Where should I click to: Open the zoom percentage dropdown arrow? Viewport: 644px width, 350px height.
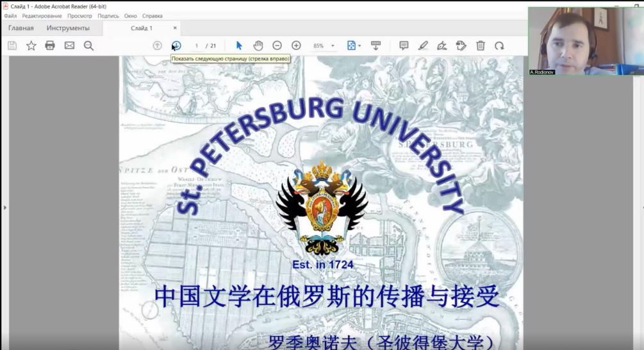point(333,46)
